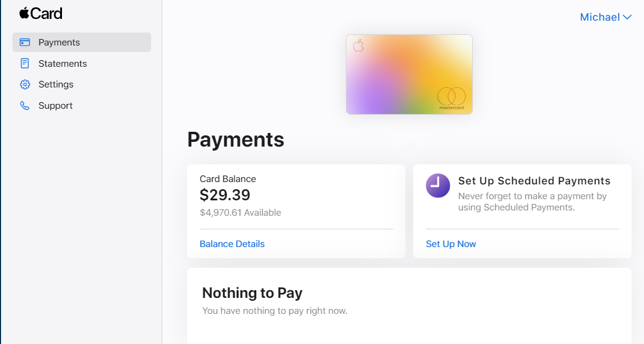Click the Apple logo on the card image
Viewport: 644px width, 344px height.
(x=358, y=46)
